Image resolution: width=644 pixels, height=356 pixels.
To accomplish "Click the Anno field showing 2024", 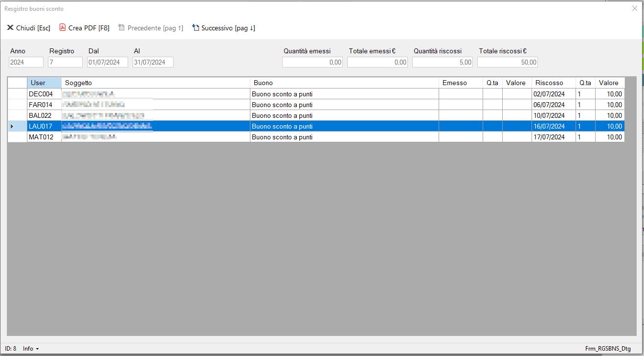I will tap(26, 62).
